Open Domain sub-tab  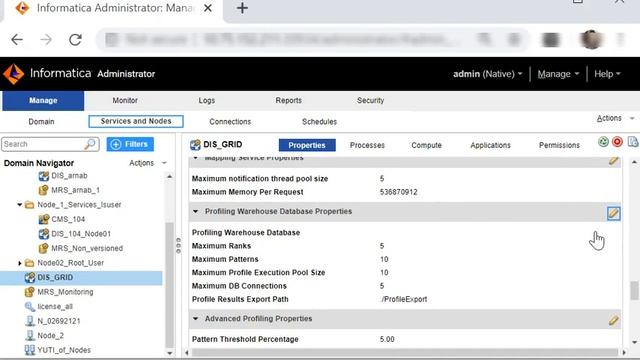pyautogui.click(x=41, y=122)
